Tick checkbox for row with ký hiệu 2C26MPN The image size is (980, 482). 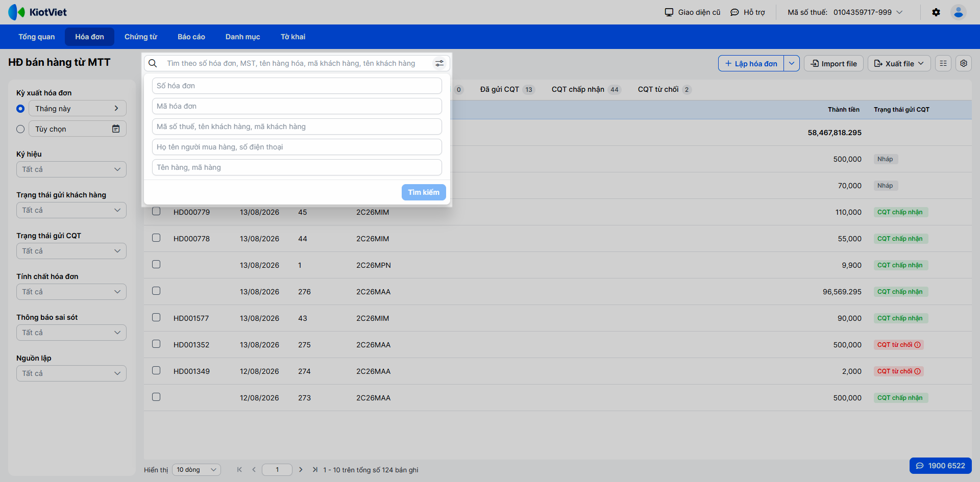(156, 264)
